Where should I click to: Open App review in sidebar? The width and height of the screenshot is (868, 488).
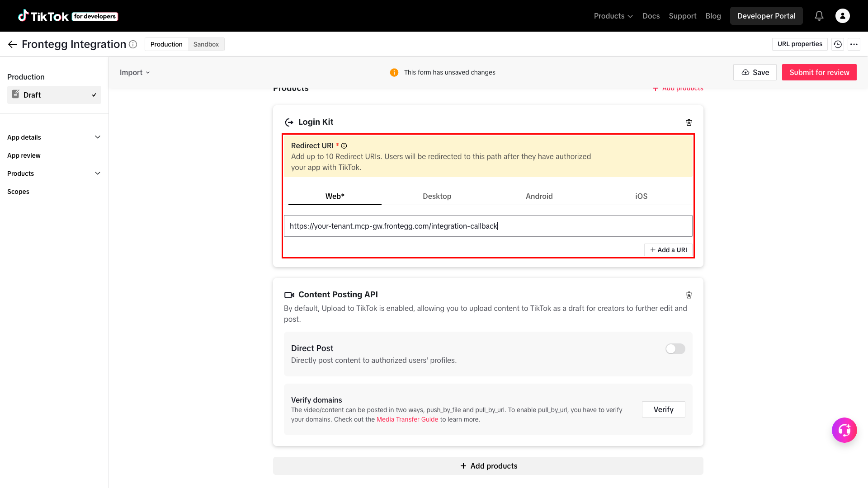point(24,155)
